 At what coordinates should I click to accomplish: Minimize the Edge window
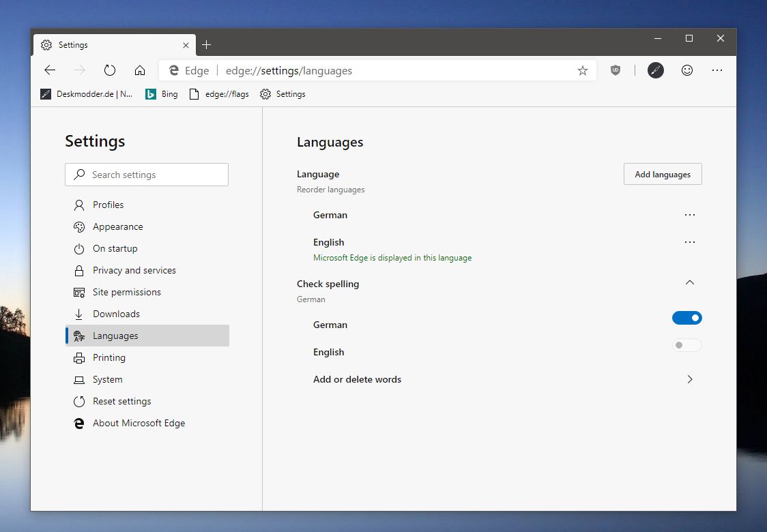coord(658,38)
